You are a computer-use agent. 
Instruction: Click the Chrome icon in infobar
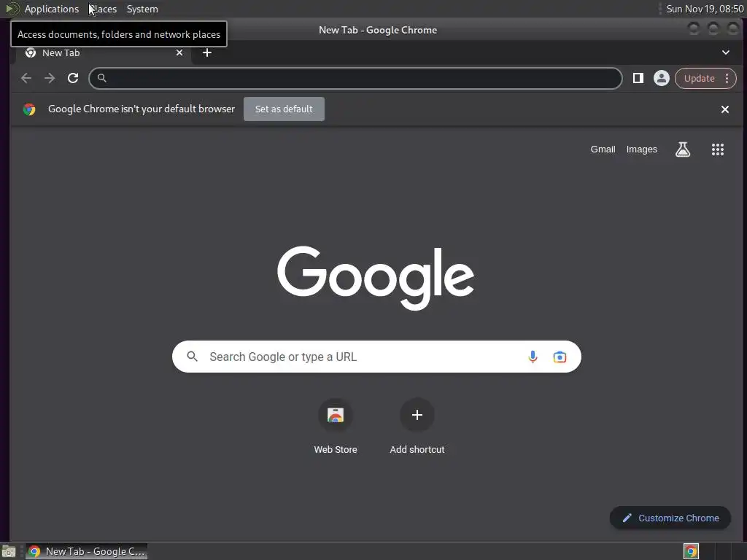29,109
